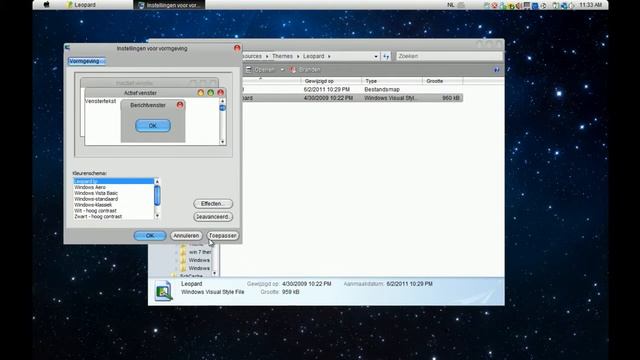The width and height of the screenshot is (640, 360).
Task: Expand the arrow after Leopard breadcrumb
Action: (329, 56)
